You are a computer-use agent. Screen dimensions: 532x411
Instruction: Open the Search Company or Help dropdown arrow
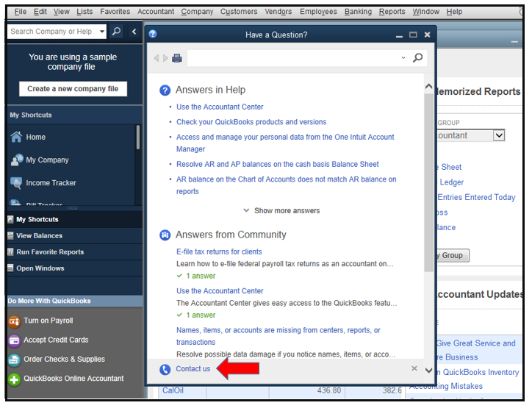tap(102, 32)
